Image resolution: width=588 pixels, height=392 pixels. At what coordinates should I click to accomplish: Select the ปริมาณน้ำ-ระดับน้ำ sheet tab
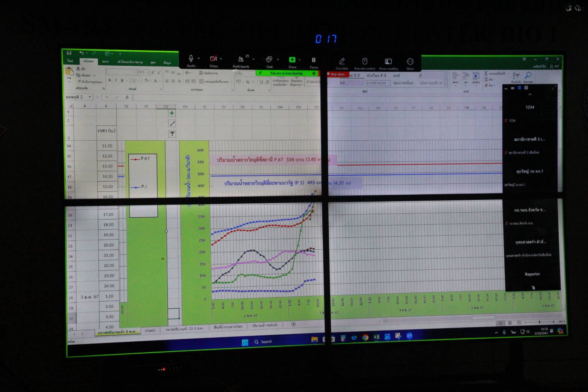point(265,325)
